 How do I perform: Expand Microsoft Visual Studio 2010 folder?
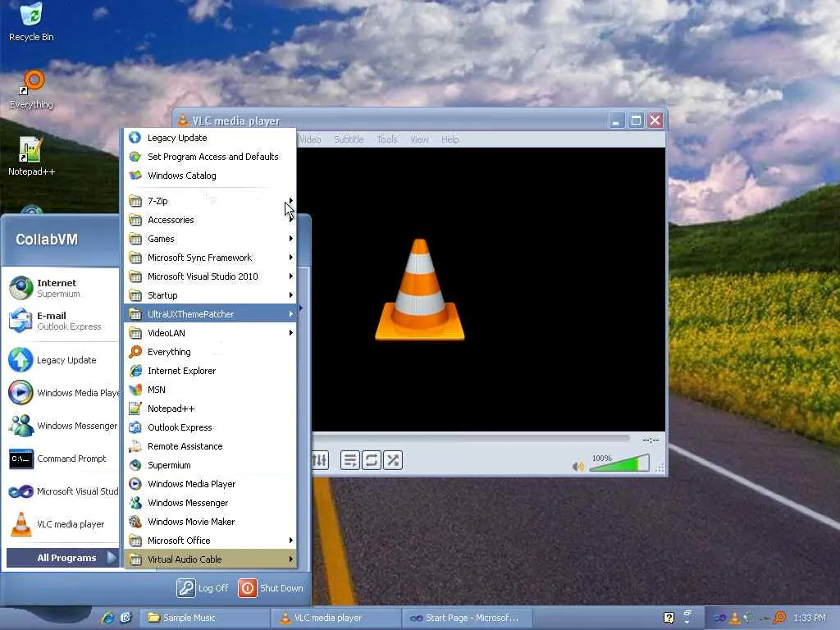coord(210,276)
